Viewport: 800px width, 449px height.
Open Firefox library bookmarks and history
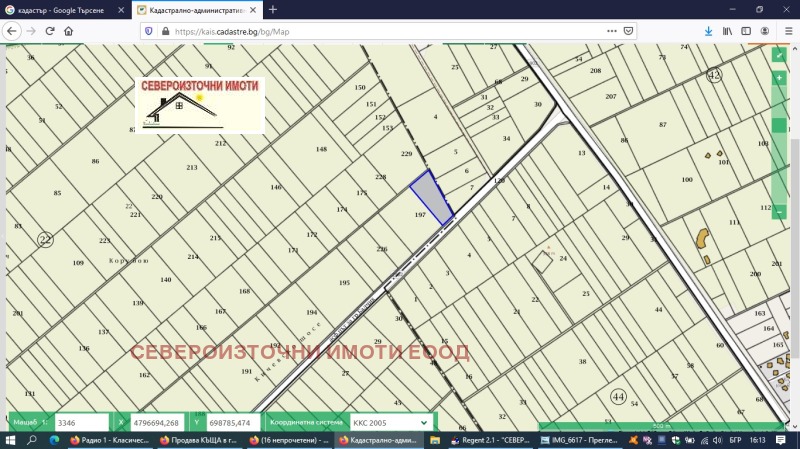[727, 31]
